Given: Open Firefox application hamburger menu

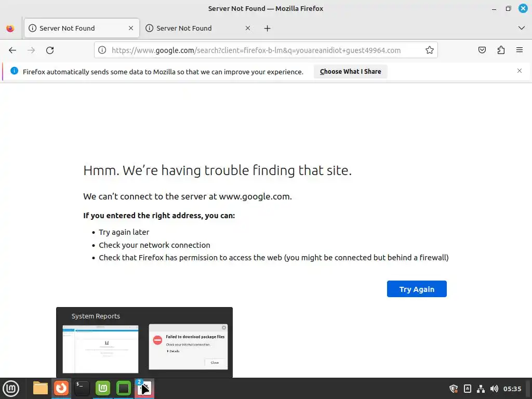Looking at the screenshot, I should pos(520,50).
